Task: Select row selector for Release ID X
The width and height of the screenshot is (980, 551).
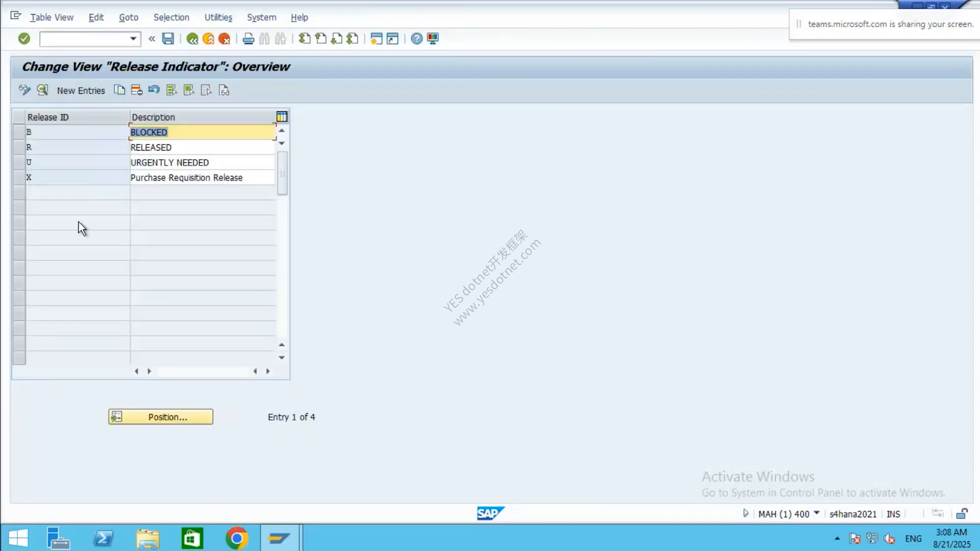Action: (x=19, y=178)
